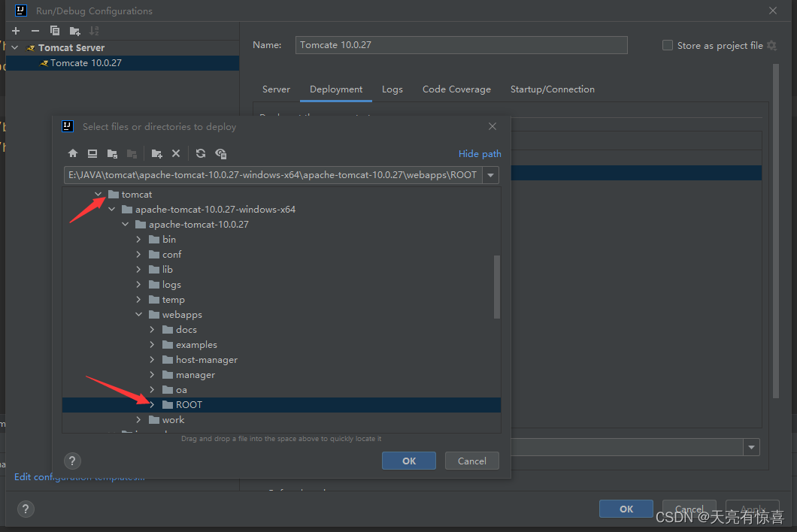Viewport: 797px width, 532px height.
Task: Open the path history dropdown arrow
Action: [490, 175]
